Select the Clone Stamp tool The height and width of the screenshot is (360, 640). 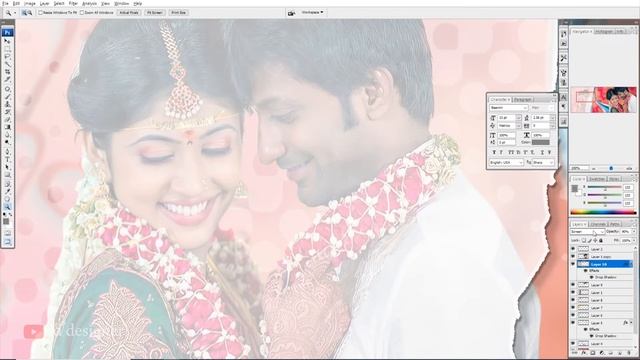point(7,104)
